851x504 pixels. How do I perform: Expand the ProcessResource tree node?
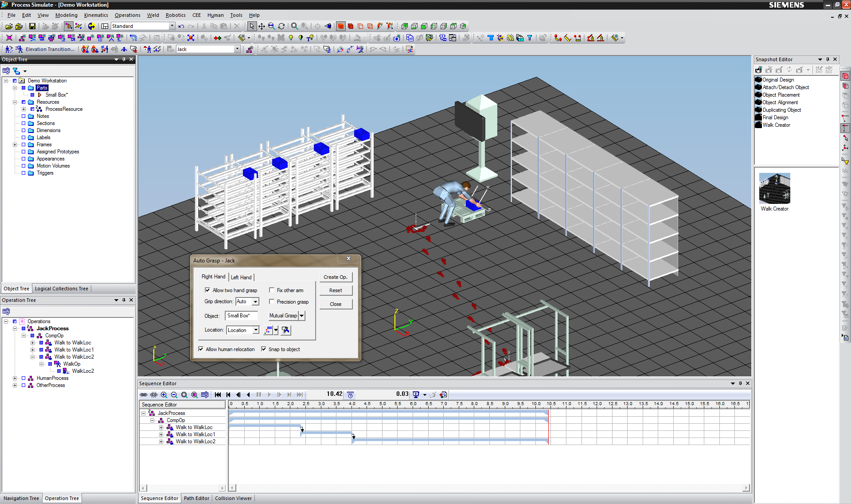[24, 109]
